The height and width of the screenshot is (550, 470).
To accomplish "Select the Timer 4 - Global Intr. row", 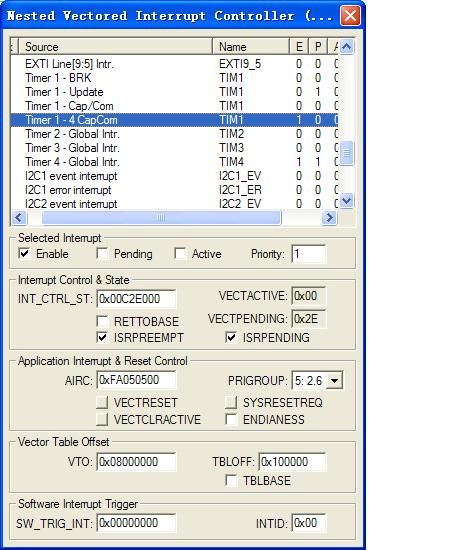I will click(x=174, y=162).
